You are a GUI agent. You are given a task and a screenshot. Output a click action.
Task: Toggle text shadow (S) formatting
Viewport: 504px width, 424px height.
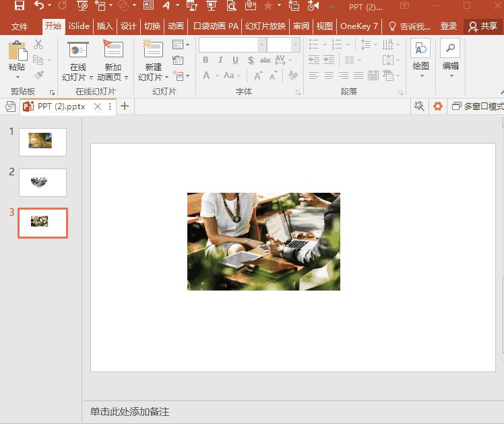coord(251,60)
